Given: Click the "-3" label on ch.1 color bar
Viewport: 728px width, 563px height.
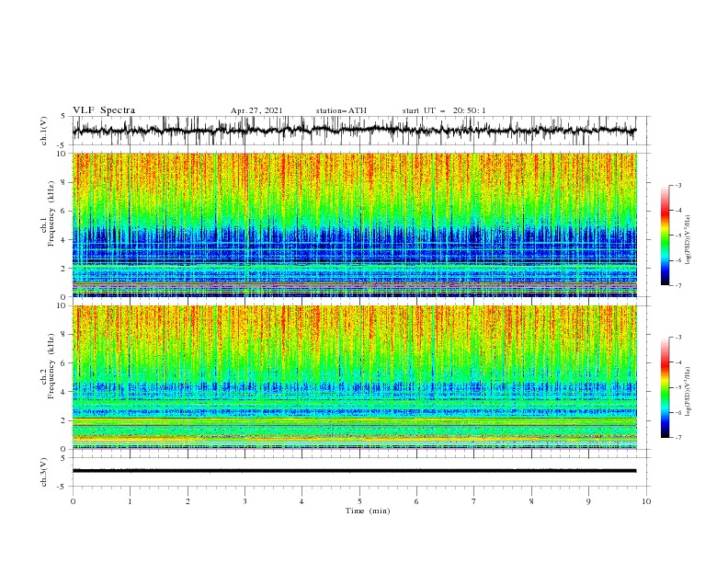Looking at the screenshot, I should pos(678,185).
